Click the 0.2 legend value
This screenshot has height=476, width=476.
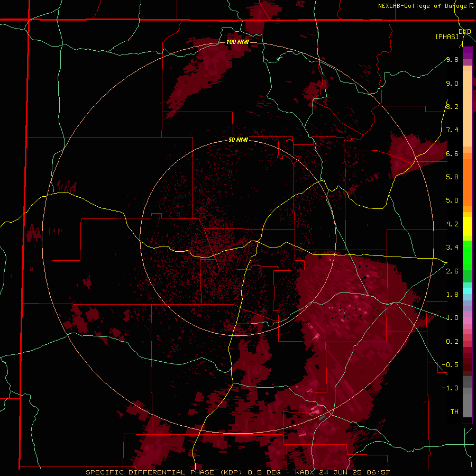click(x=452, y=342)
